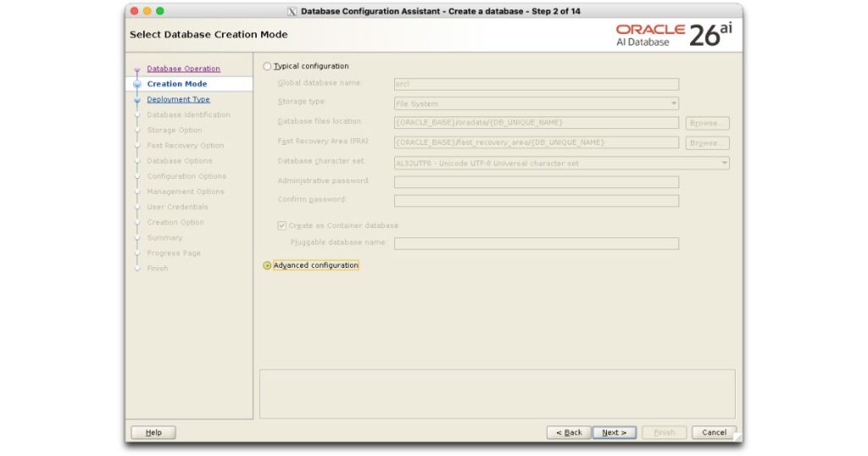Click the Finish button

tap(665, 432)
